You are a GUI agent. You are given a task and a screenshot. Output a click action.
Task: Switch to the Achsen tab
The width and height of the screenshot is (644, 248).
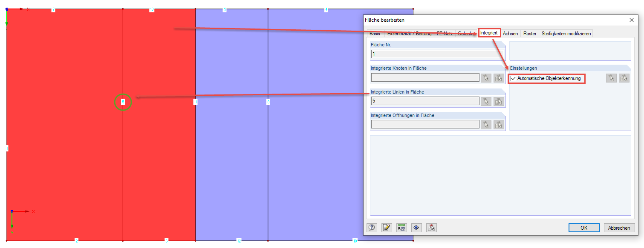click(510, 34)
